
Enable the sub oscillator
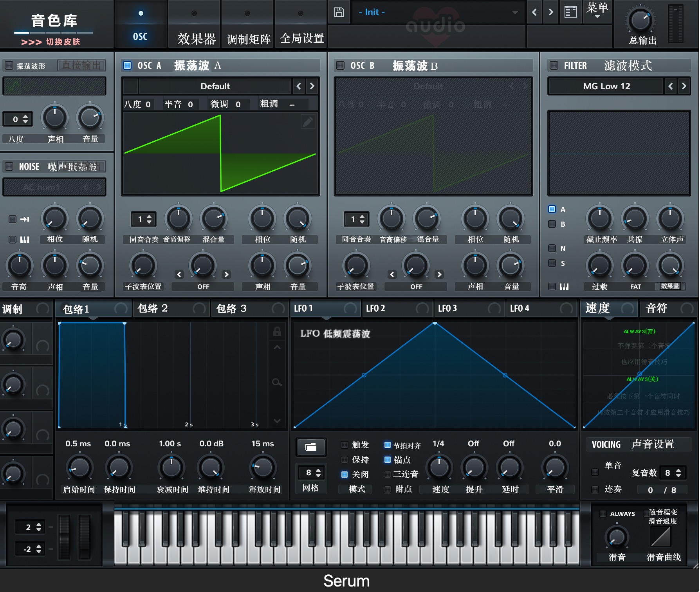pyautogui.click(x=9, y=65)
